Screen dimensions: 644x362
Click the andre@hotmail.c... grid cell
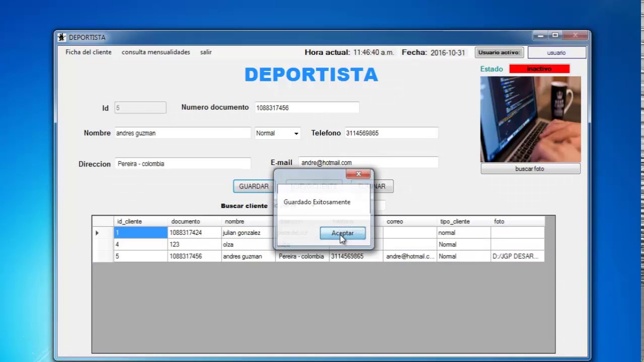tap(410, 256)
